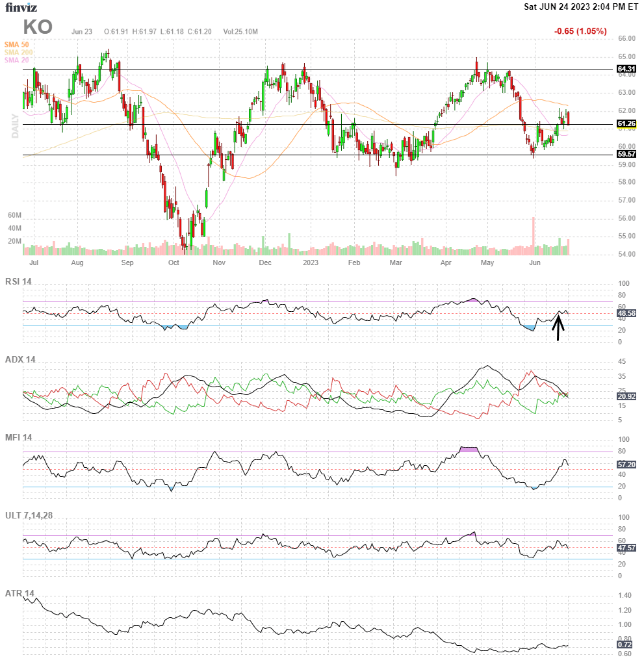The width and height of the screenshot is (644, 664).
Task: Click the KO ticker symbol
Action: [x=38, y=27]
